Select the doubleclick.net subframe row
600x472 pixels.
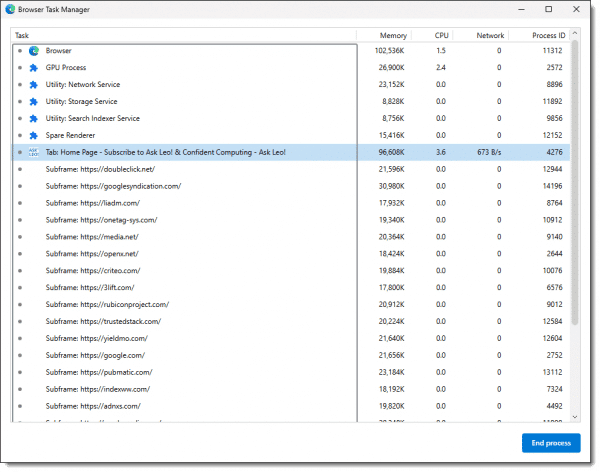coord(291,169)
